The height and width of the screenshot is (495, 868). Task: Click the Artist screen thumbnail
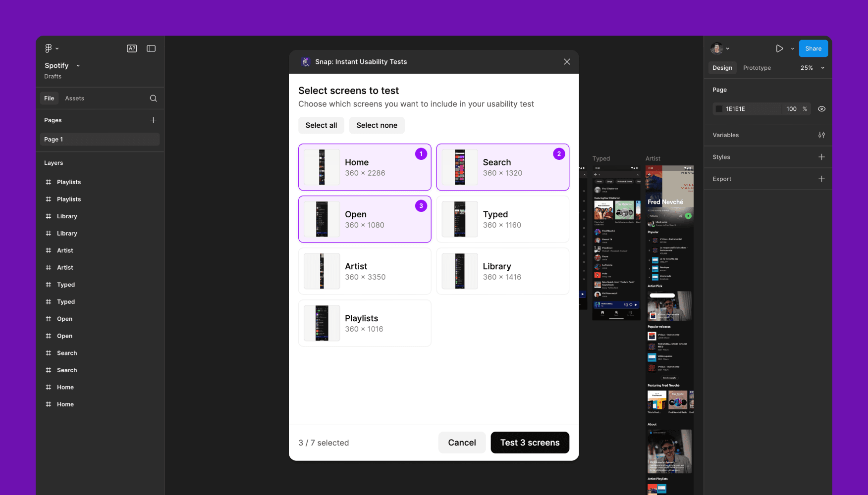pyautogui.click(x=322, y=271)
